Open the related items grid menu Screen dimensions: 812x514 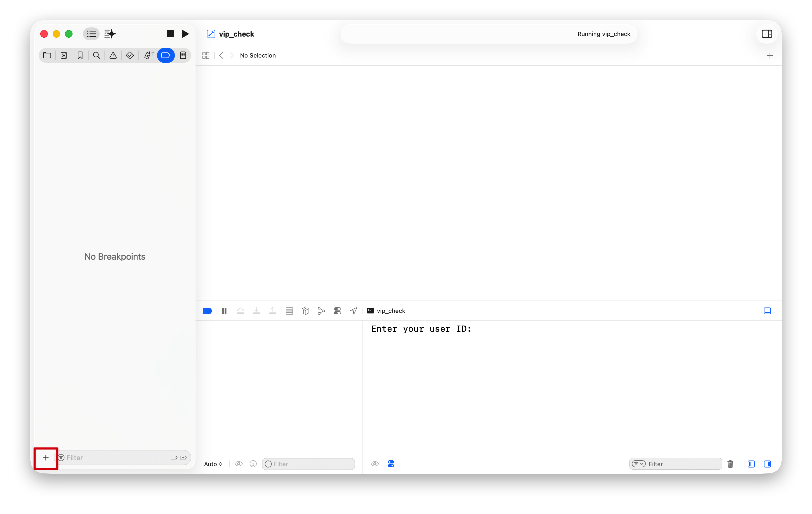[206, 55]
